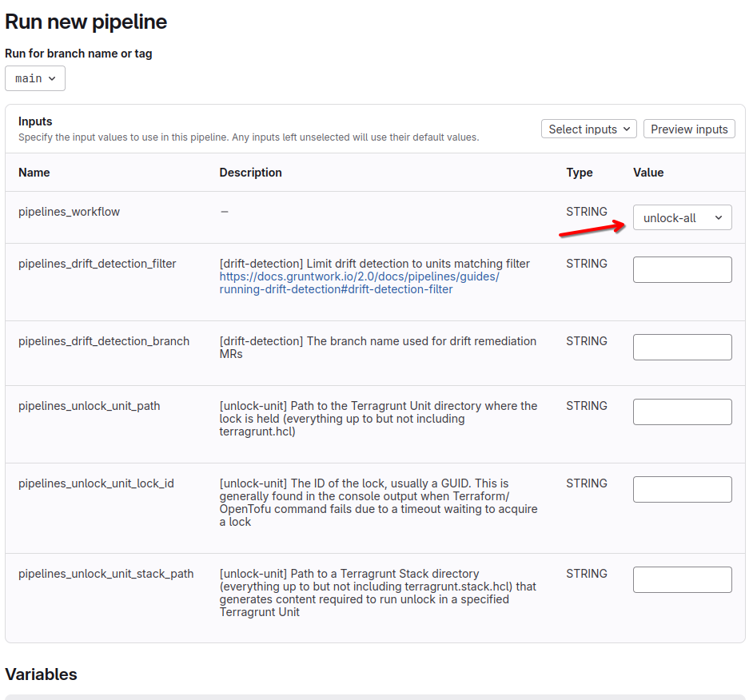Click the pipelines_workflow input name
The width and height of the screenshot is (753, 700).
coord(69,212)
